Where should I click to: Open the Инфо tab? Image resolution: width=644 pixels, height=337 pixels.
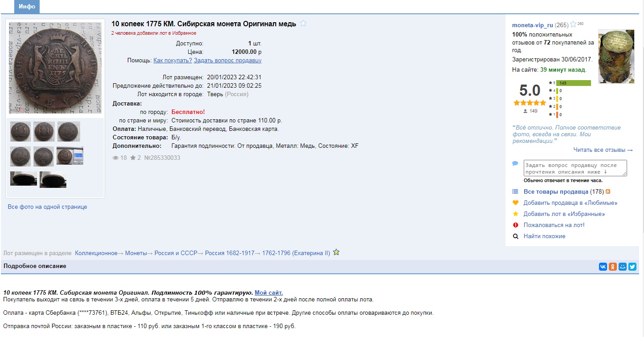click(27, 7)
